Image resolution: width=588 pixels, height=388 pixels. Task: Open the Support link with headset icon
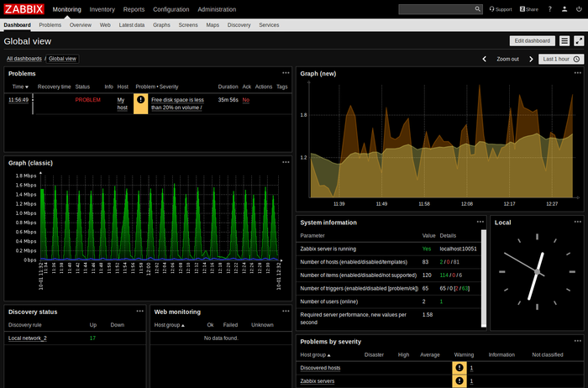click(501, 9)
